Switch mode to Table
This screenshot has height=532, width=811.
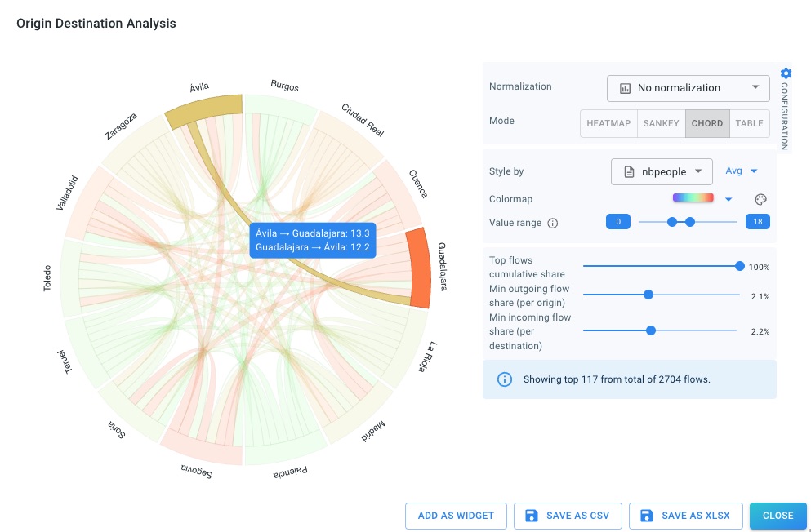tap(749, 123)
